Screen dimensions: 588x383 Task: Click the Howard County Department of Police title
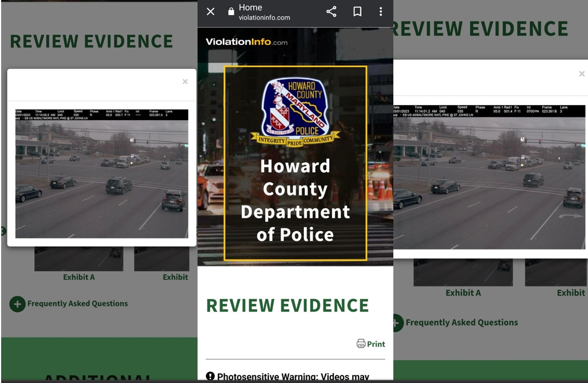click(295, 200)
